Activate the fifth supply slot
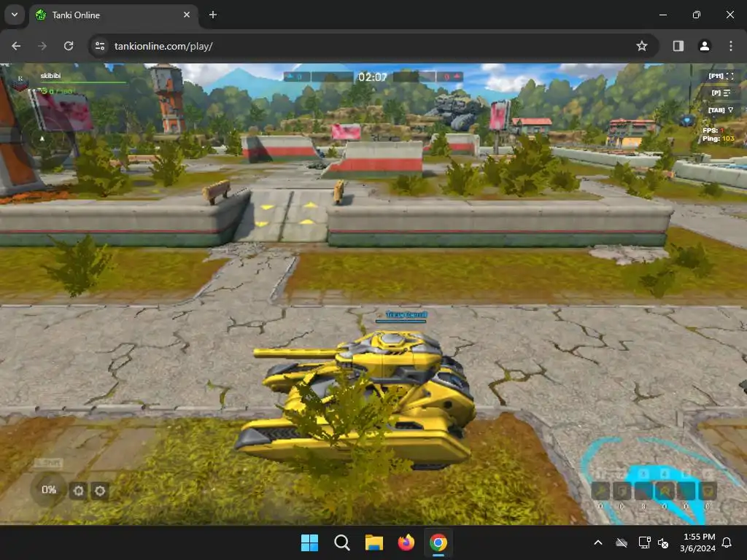 pos(686,491)
